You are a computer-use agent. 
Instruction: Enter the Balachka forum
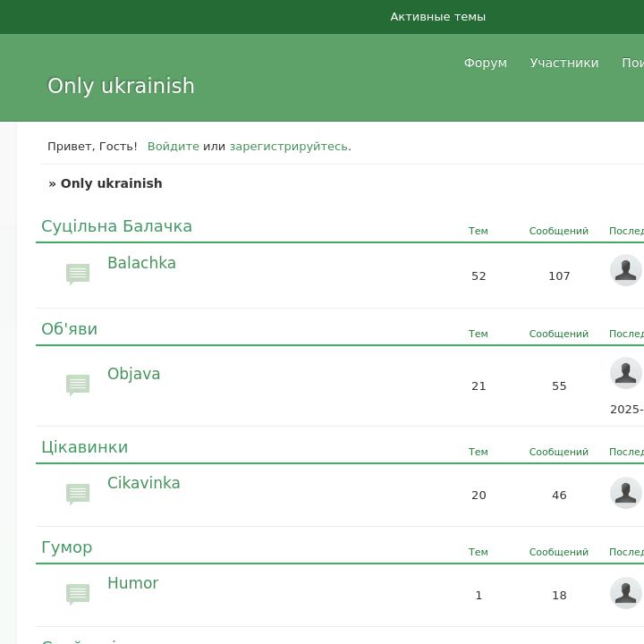point(141,263)
